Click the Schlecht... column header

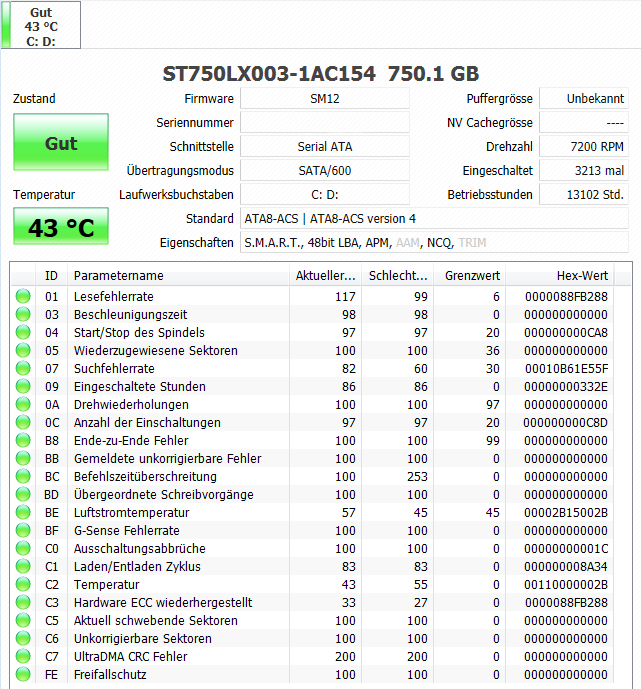point(398,276)
